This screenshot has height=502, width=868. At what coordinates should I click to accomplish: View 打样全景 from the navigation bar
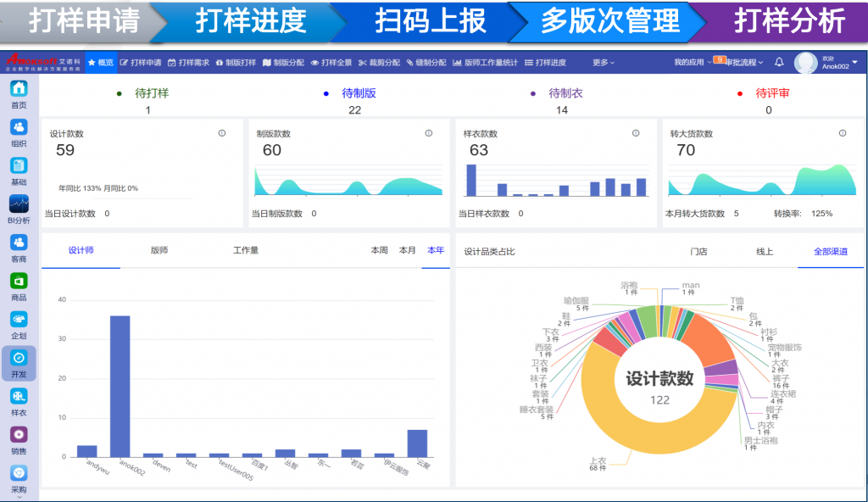point(331,63)
